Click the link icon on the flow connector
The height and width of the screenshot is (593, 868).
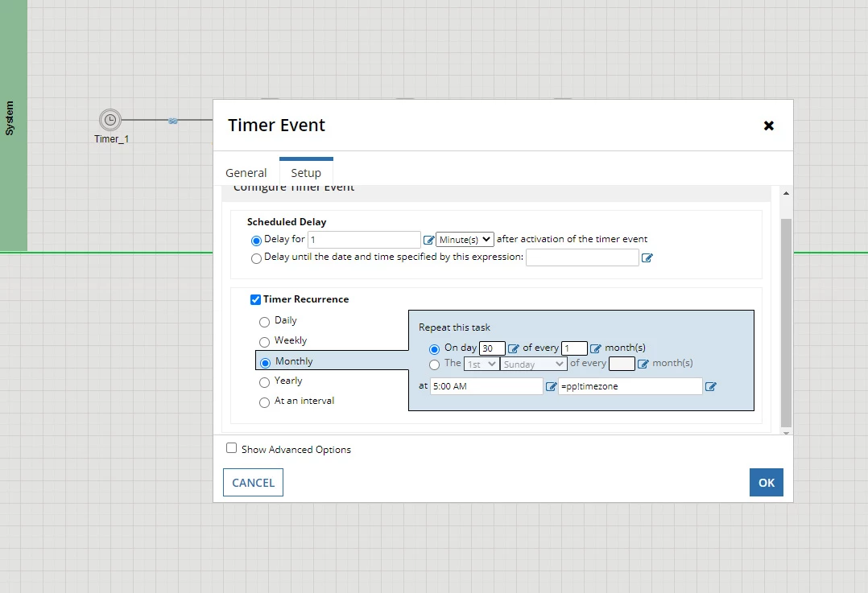click(x=172, y=121)
